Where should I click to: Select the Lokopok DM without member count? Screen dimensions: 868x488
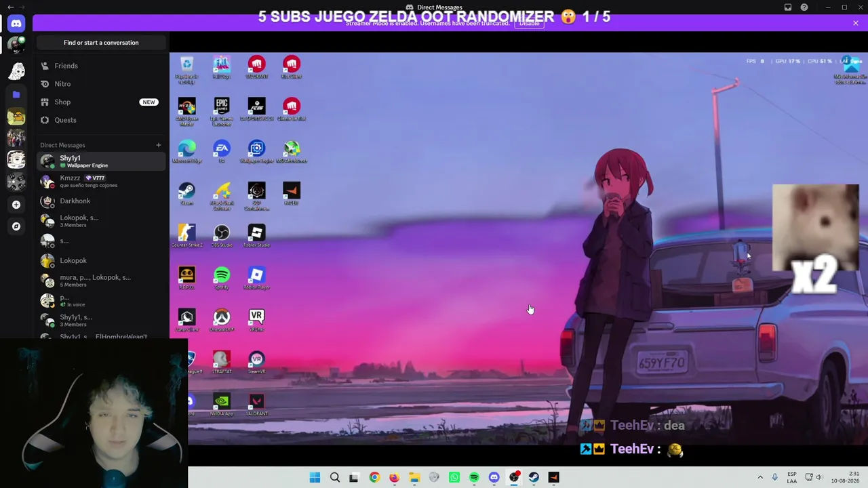101,260
